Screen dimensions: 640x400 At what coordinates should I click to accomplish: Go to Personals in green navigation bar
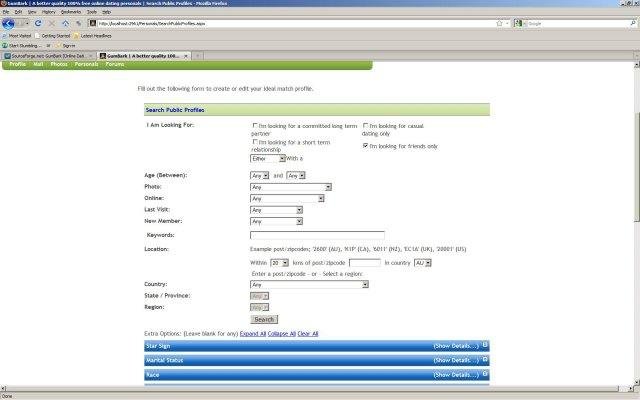point(87,64)
